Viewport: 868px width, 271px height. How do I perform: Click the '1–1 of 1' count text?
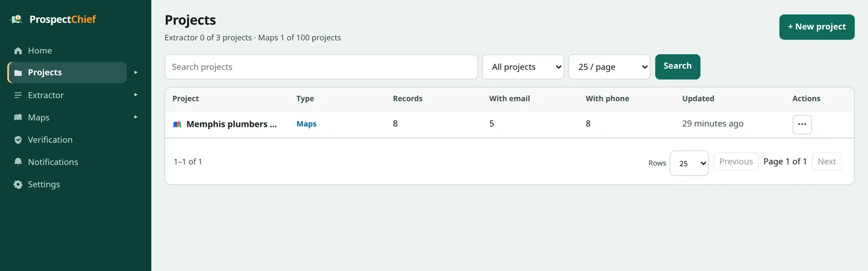188,162
